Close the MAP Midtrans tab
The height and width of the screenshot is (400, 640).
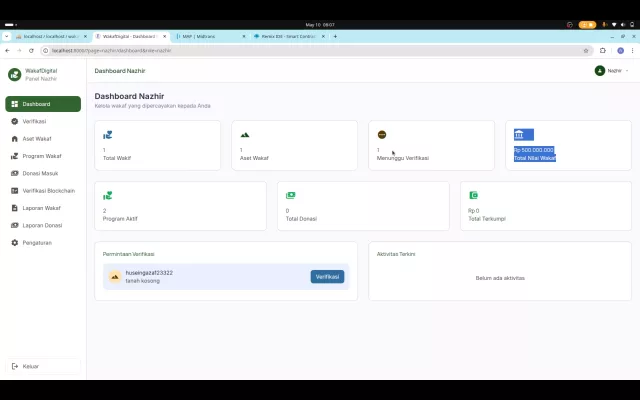click(x=244, y=36)
